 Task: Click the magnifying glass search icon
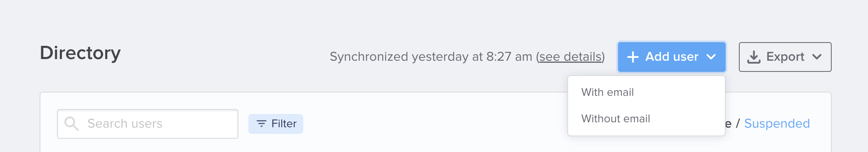pyautogui.click(x=71, y=123)
